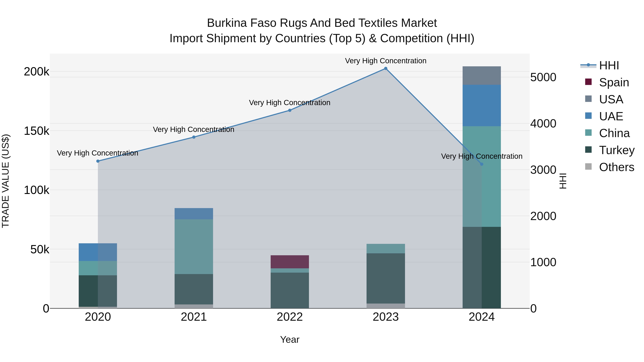The width and height of the screenshot is (644, 362).
Task: Click the UAE blue legend swatch
Action: tap(589, 116)
